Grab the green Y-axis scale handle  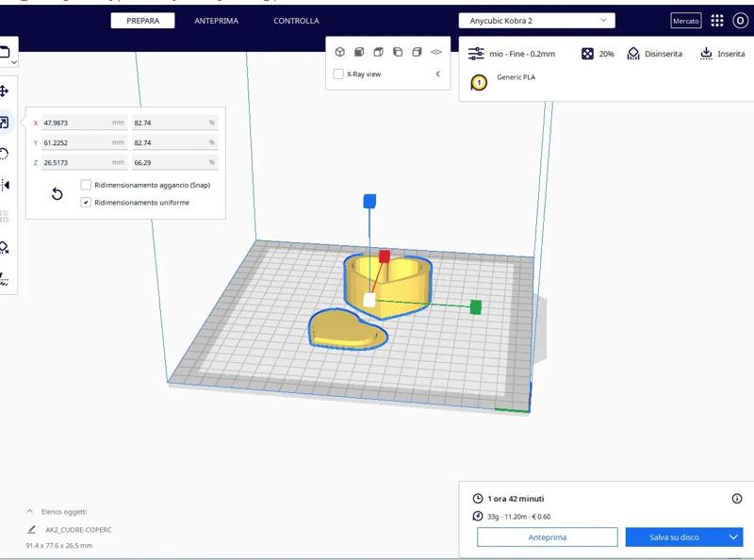pos(476,307)
